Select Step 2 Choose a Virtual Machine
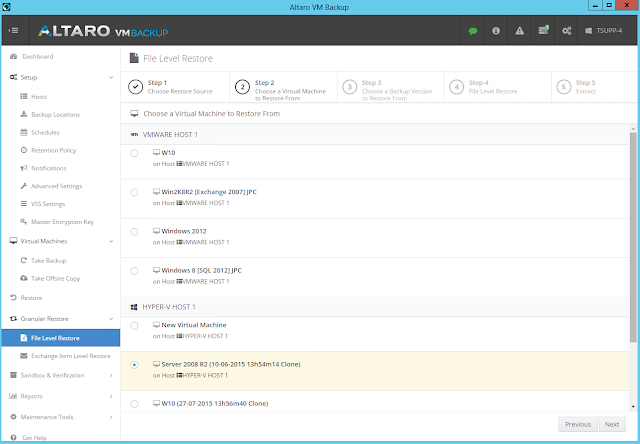The width and height of the screenshot is (640, 444). [x=283, y=87]
